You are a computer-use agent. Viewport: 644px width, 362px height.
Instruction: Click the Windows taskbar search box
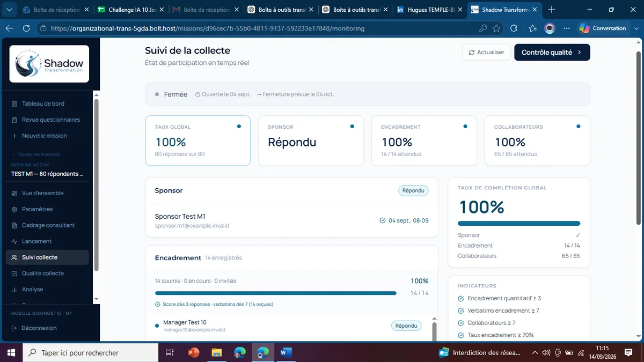point(90,352)
